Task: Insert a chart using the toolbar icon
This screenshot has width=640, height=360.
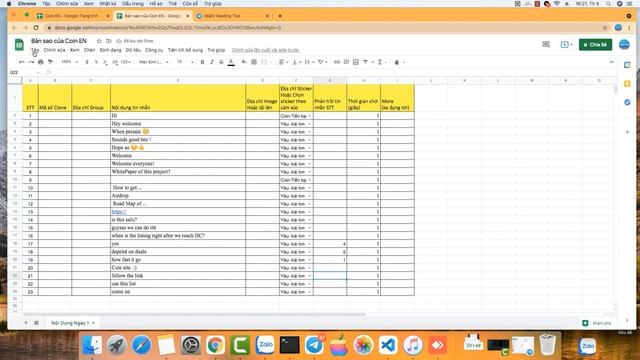Action: click(356, 62)
